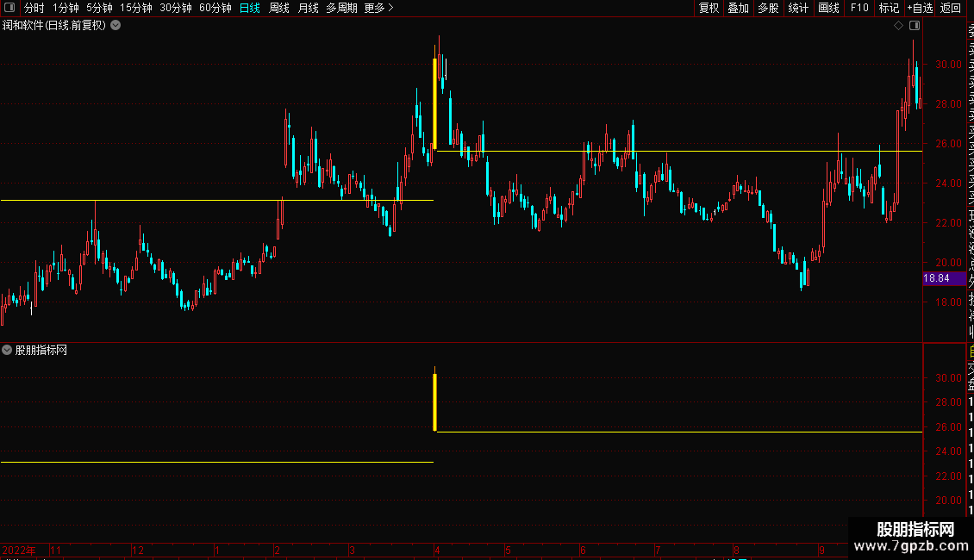Open the 复权 adjustment menu
The image size is (974, 560).
pos(709,8)
